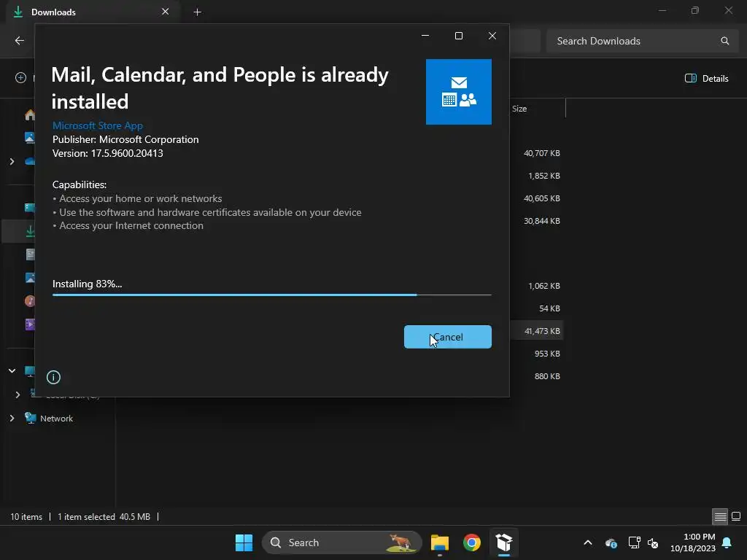Screen dimensions: 747x560
Task: Open Home in the Explorer sidebar
Action: [x=30, y=114]
